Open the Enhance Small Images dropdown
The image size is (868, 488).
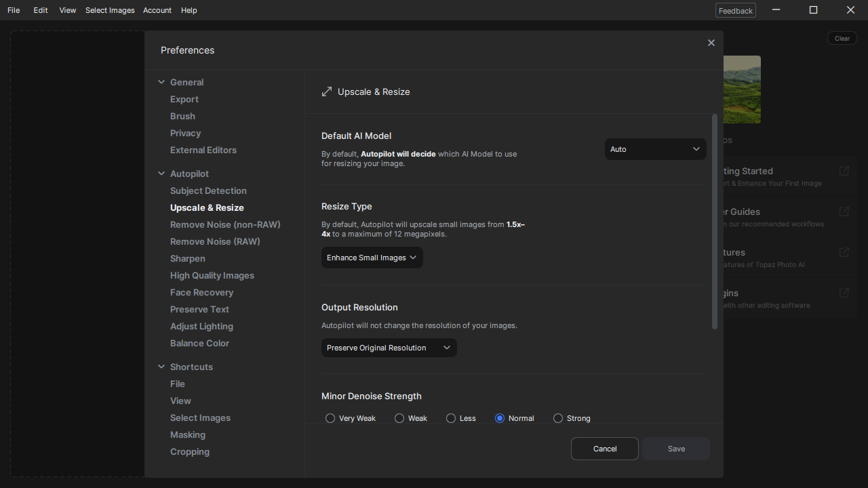372,258
